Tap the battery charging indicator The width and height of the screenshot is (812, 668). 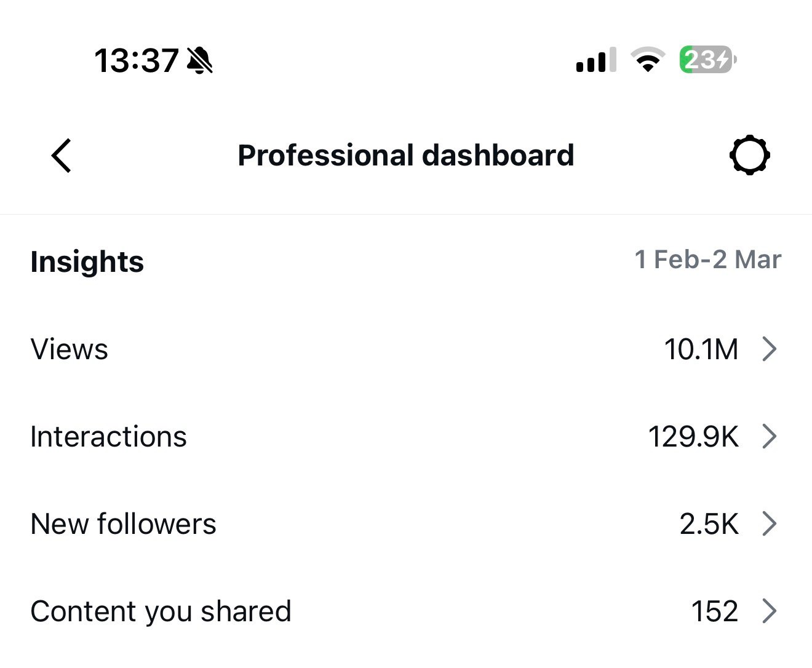[707, 60]
